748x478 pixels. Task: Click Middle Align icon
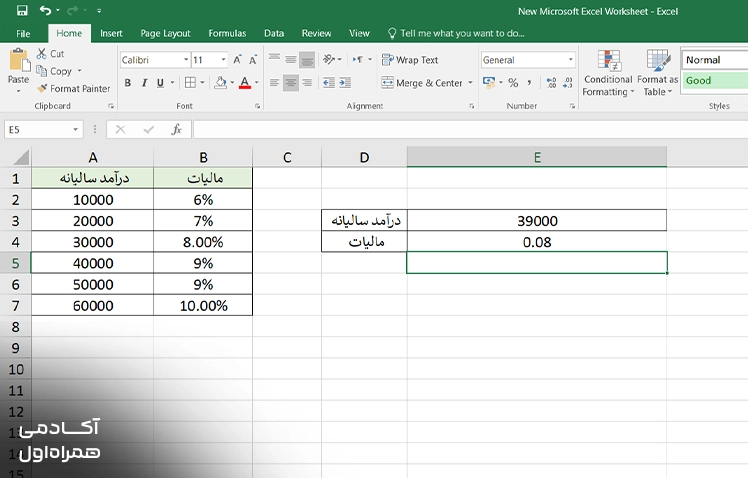(x=291, y=59)
